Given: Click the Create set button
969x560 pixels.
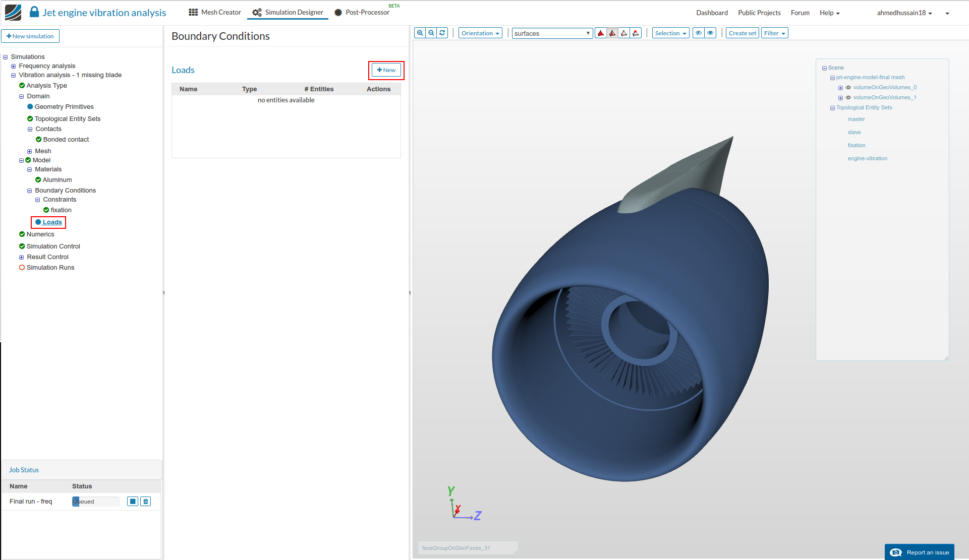Looking at the screenshot, I should [742, 33].
